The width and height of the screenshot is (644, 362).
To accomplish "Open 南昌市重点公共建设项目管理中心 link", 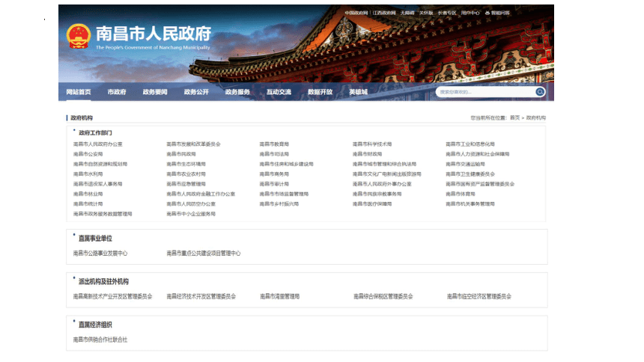I will pyautogui.click(x=203, y=254).
